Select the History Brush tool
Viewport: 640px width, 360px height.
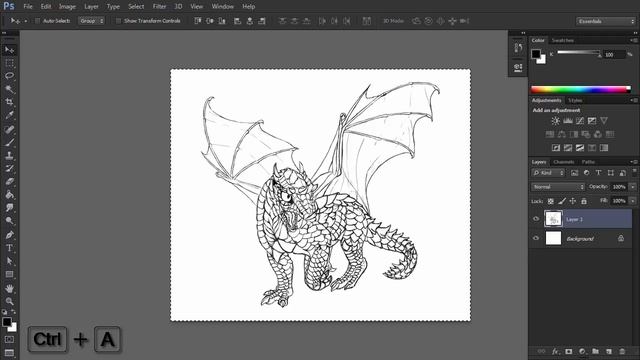point(9,169)
